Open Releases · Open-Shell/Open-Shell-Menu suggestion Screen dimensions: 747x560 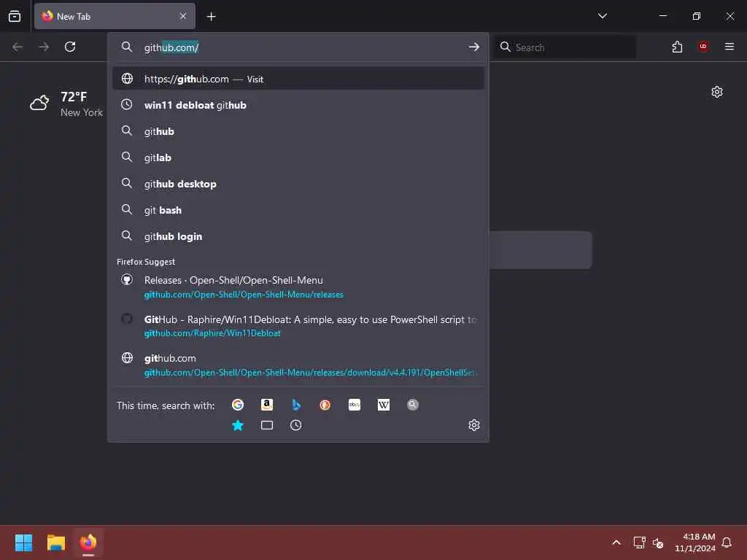[x=298, y=287]
